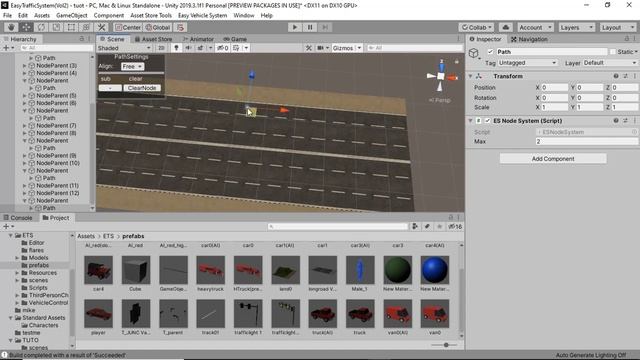Open Transform component help icon
Screen dimensions: 640x360
pyautogui.click(x=616, y=76)
